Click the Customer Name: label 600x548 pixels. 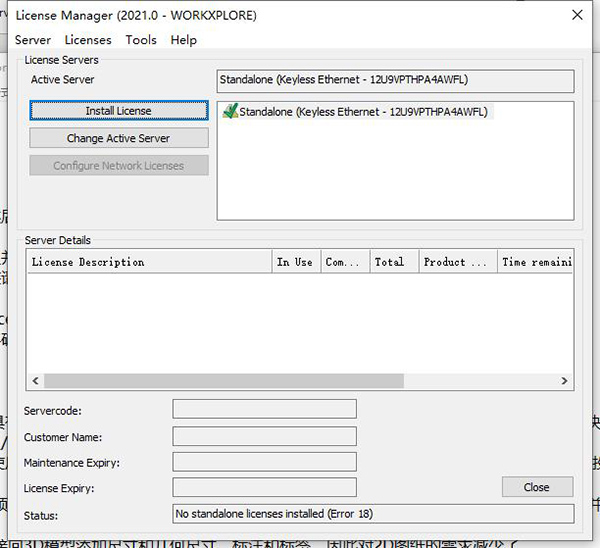[x=63, y=437]
